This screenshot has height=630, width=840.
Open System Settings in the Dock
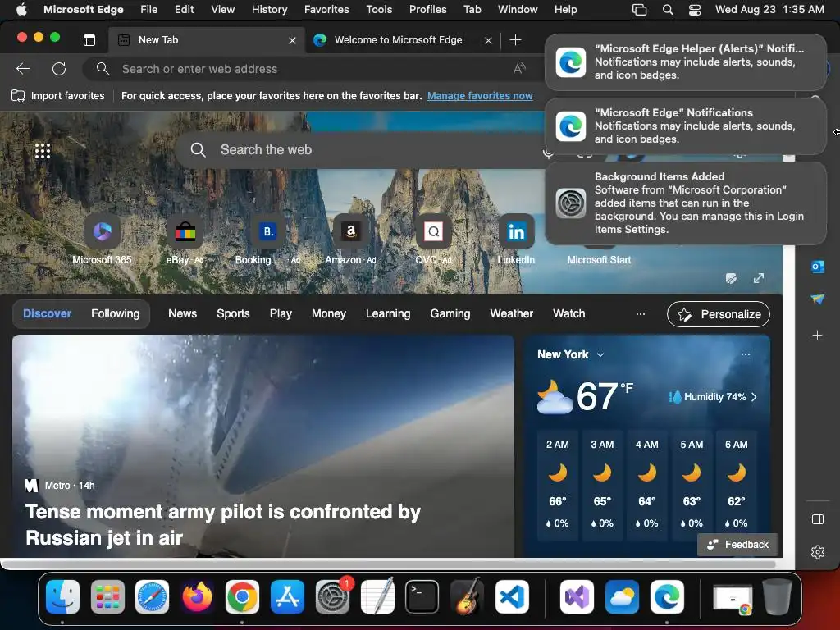[332, 597]
